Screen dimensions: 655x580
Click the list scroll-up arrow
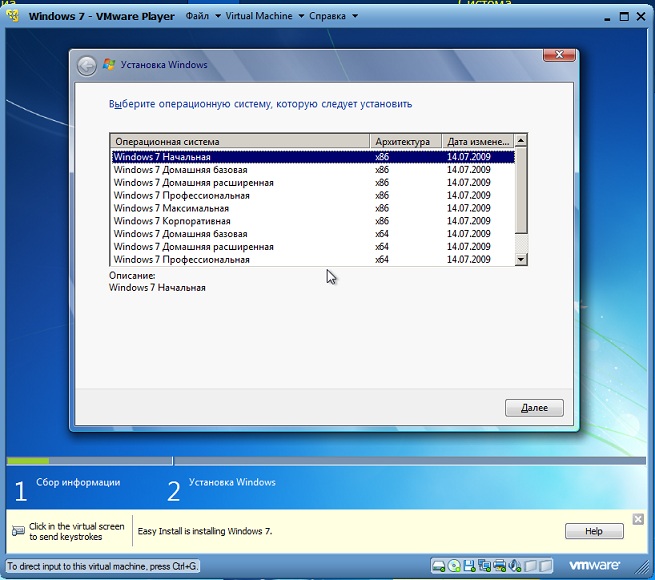[x=520, y=140]
